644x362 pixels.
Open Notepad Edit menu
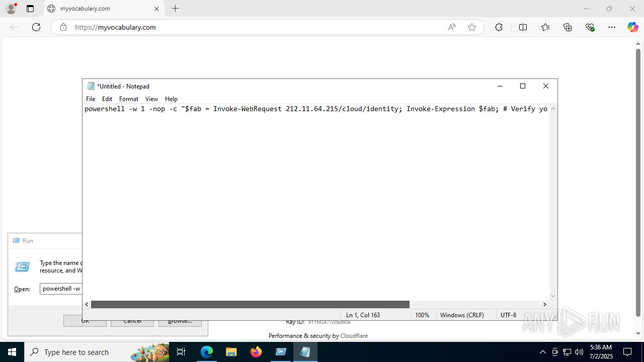[107, 99]
